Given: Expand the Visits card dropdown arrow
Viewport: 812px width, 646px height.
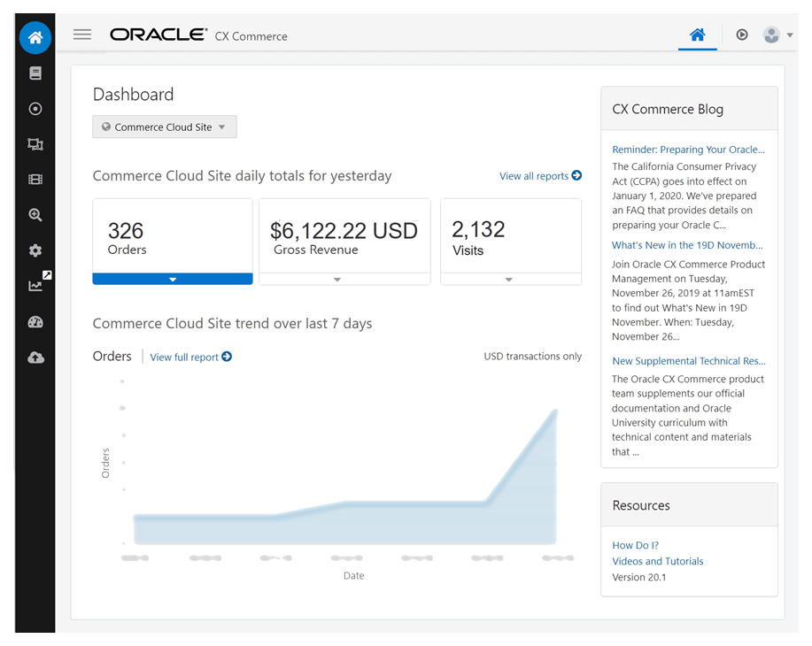Looking at the screenshot, I should [x=510, y=279].
